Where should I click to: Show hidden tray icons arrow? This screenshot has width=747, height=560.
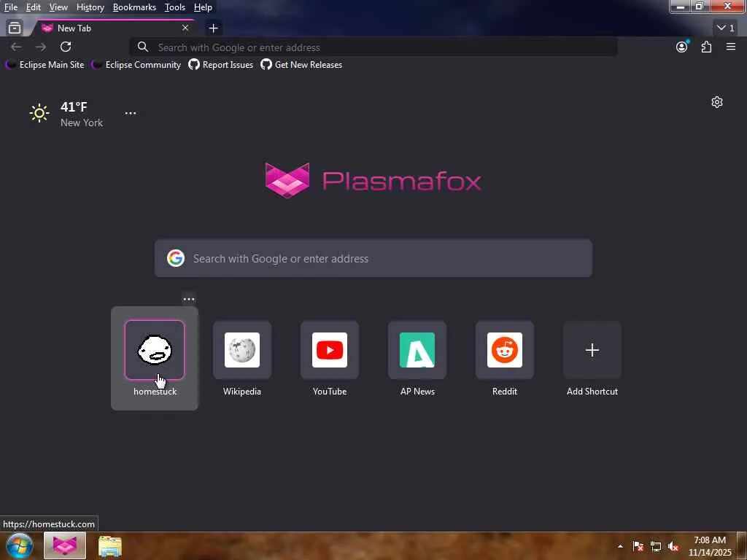point(620,546)
